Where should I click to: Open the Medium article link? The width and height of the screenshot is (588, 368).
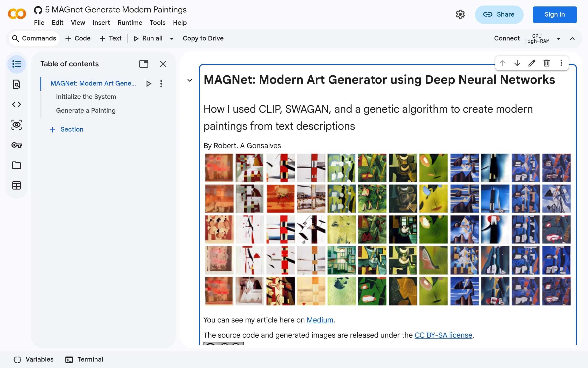(x=320, y=320)
